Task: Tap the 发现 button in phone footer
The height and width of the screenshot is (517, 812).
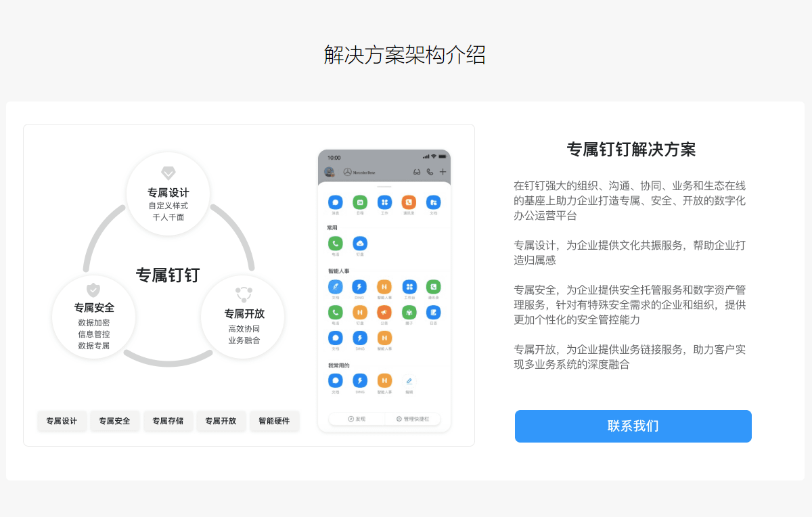Action: coord(357,419)
